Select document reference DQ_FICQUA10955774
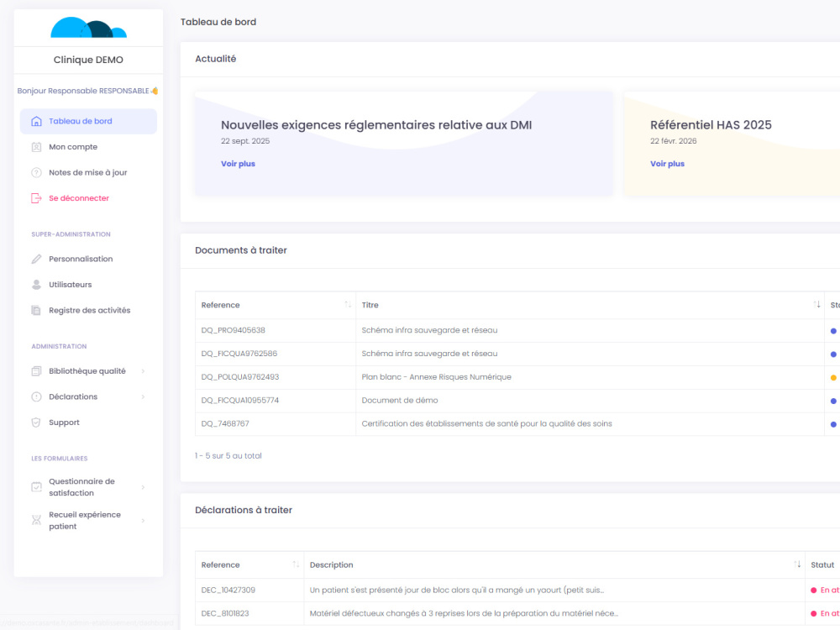Image resolution: width=840 pixels, height=630 pixels. pyautogui.click(x=240, y=400)
